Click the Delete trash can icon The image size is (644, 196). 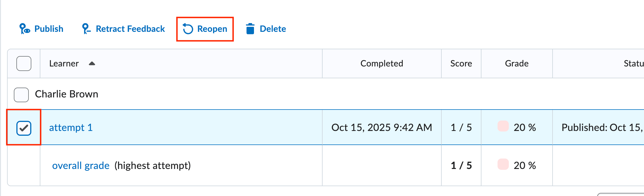coord(250,28)
